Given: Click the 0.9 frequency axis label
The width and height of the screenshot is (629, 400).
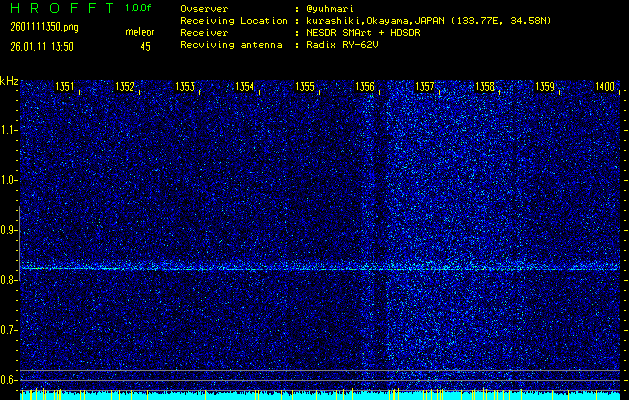Looking at the screenshot, I should click(8, 230).
